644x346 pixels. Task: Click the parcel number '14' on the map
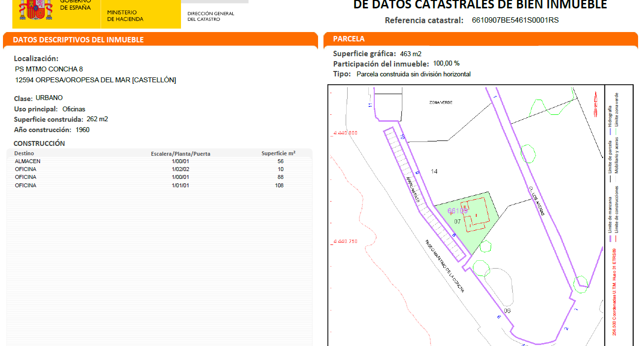pos(434,172)
